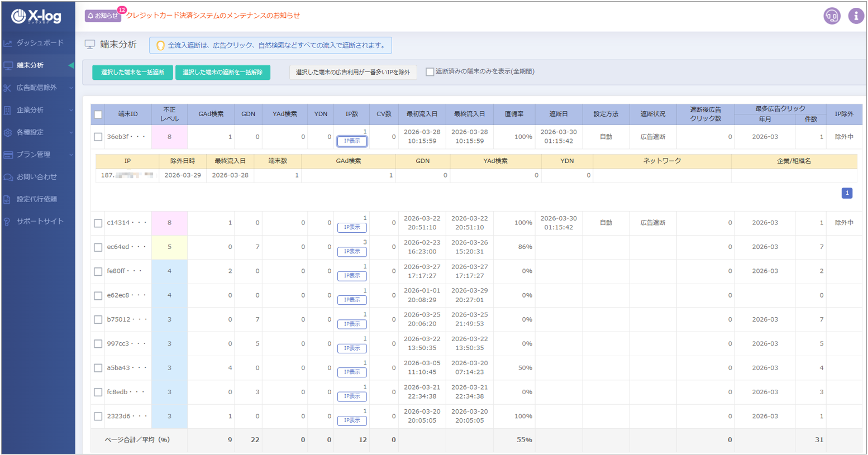Click 選択した端末の遮断を一括解除 button
The image size is (868, 455).
click(222, 73)
